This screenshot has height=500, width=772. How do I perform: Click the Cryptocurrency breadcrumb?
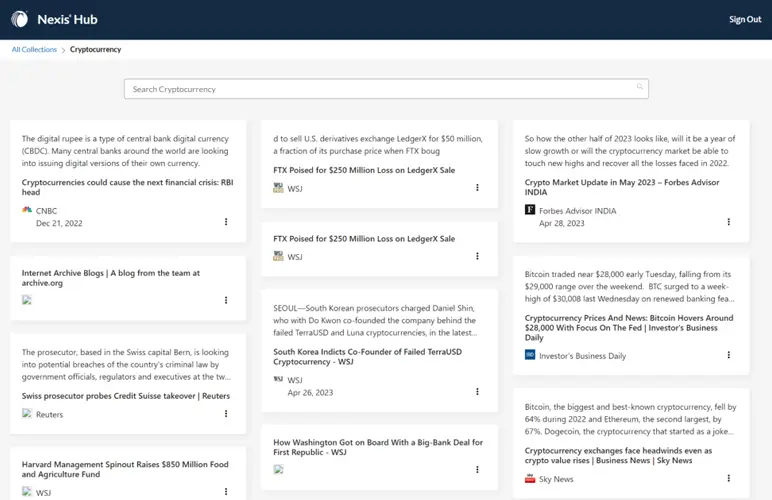pos(96,49)
